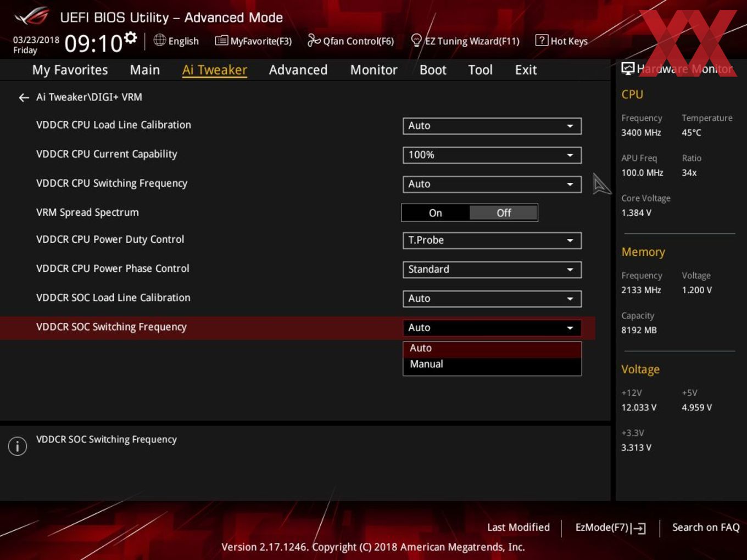The width and height of the screenshot is (747, 560).
Task: Expand VDDCR SOC Load Line Calibration dropdown
Action: tap(492, 299)
